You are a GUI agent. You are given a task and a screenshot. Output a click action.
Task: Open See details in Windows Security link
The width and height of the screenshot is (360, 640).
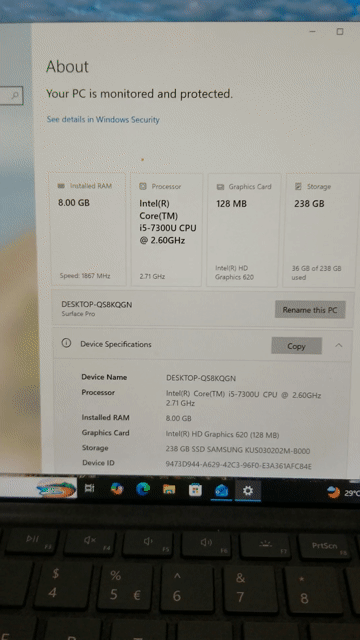click(x=103, y=120)
